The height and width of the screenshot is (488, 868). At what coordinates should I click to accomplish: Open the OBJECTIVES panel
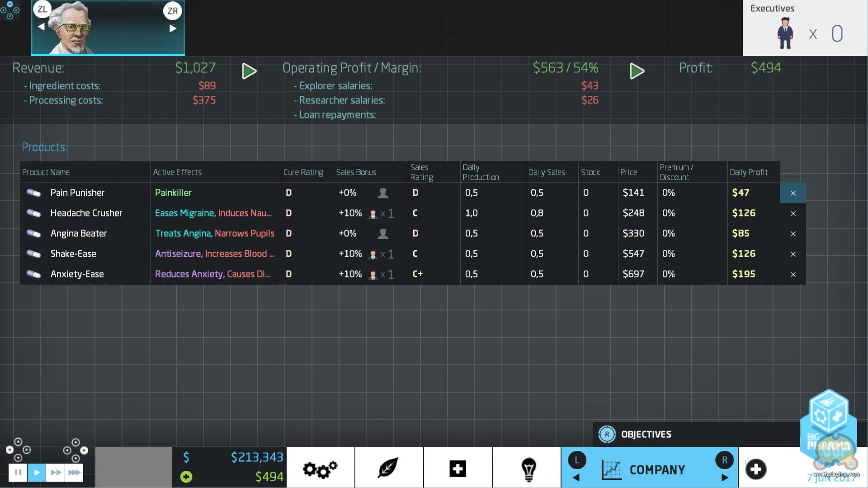click(x=646, y=434)
